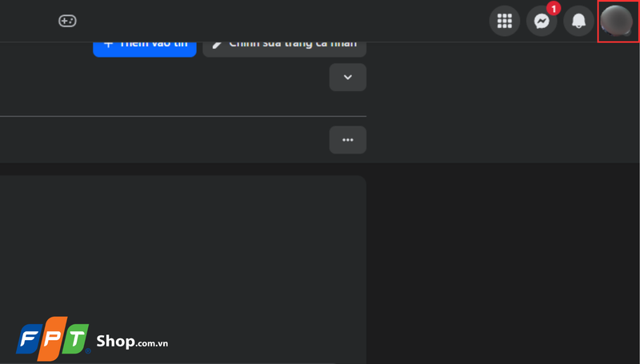
Task: Click the FPT logo watermark
Action: (x=53, y=338)
